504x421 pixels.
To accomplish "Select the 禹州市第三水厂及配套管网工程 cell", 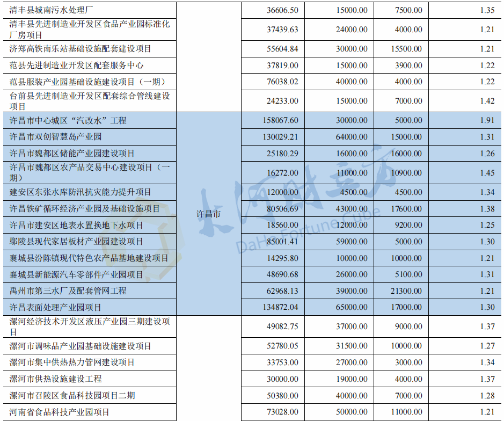I will click(68, 291).
